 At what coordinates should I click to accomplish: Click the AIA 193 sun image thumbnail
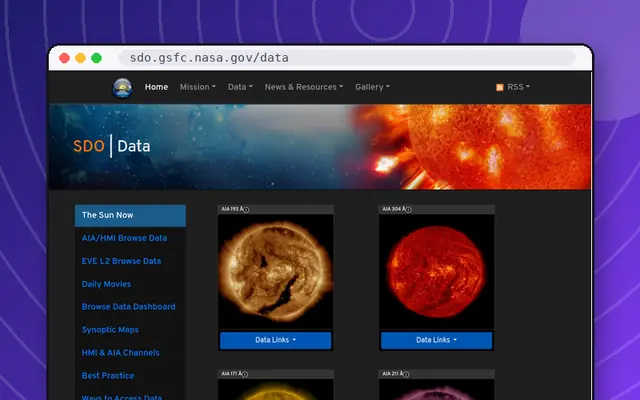[x=276, y=272]
